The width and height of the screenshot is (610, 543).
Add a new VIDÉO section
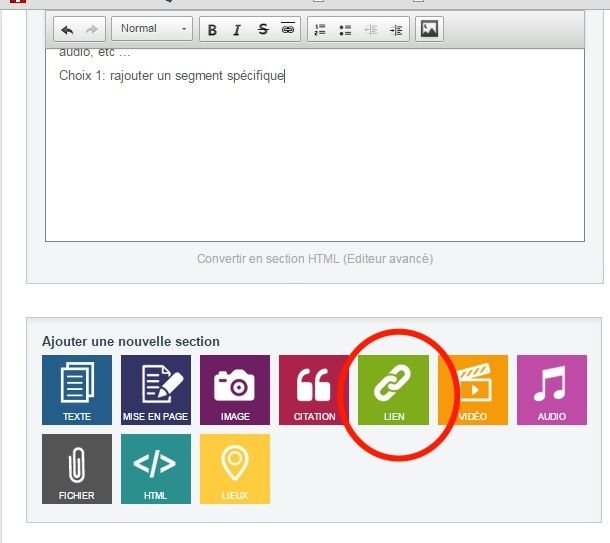tap(473, 390)
